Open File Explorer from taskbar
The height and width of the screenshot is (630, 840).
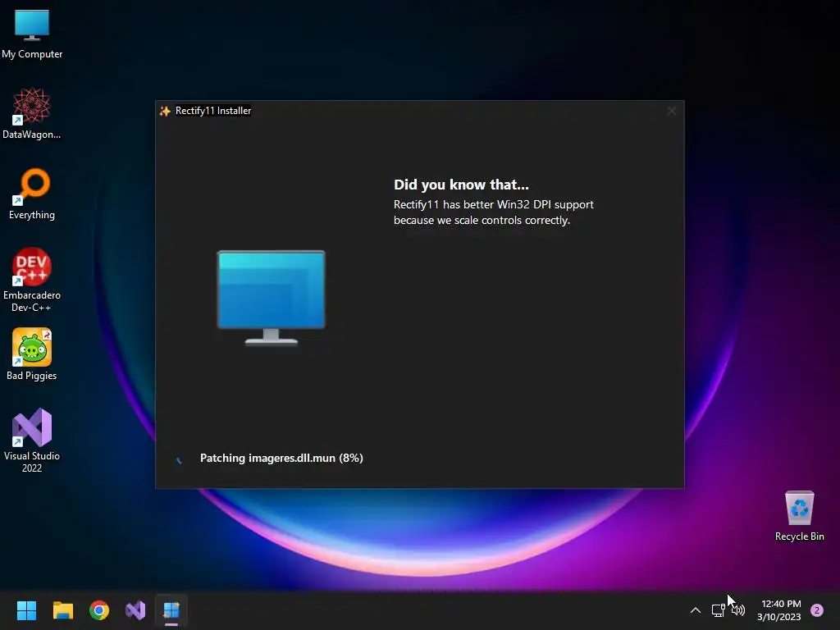(x=62, y=610)
